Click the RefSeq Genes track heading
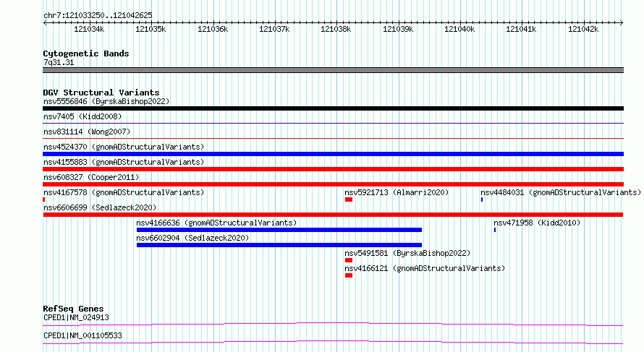 [73, 309]
